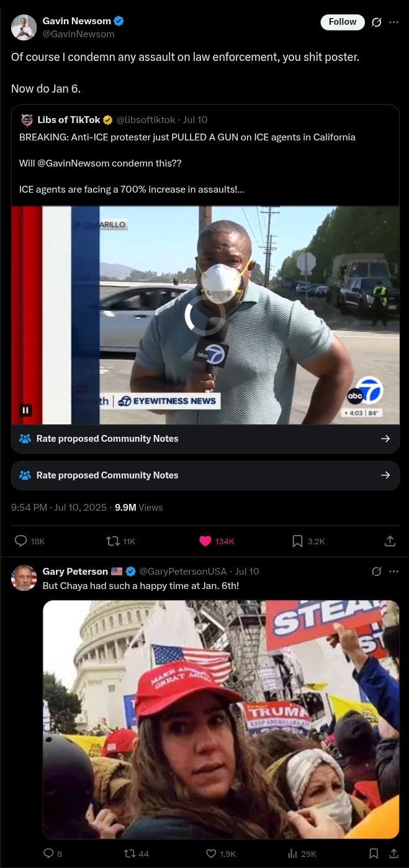Open the lower Rate proposed Community Notes bar
409x868 pixels.
pos(205,475)
